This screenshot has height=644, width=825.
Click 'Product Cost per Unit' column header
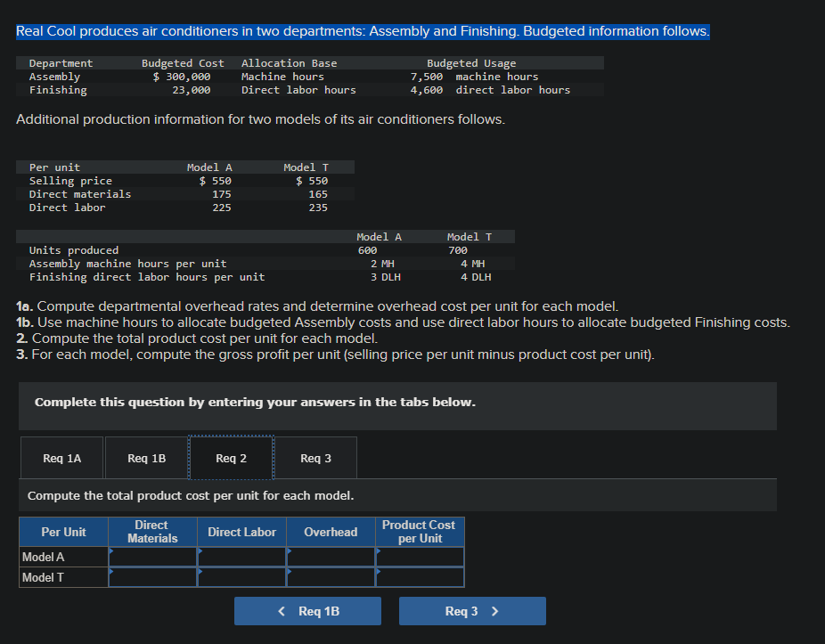point(420,532)
